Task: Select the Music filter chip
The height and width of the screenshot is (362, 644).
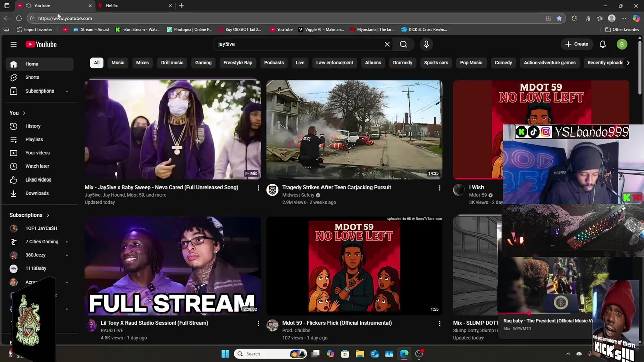Action: (x=118, y=63)
